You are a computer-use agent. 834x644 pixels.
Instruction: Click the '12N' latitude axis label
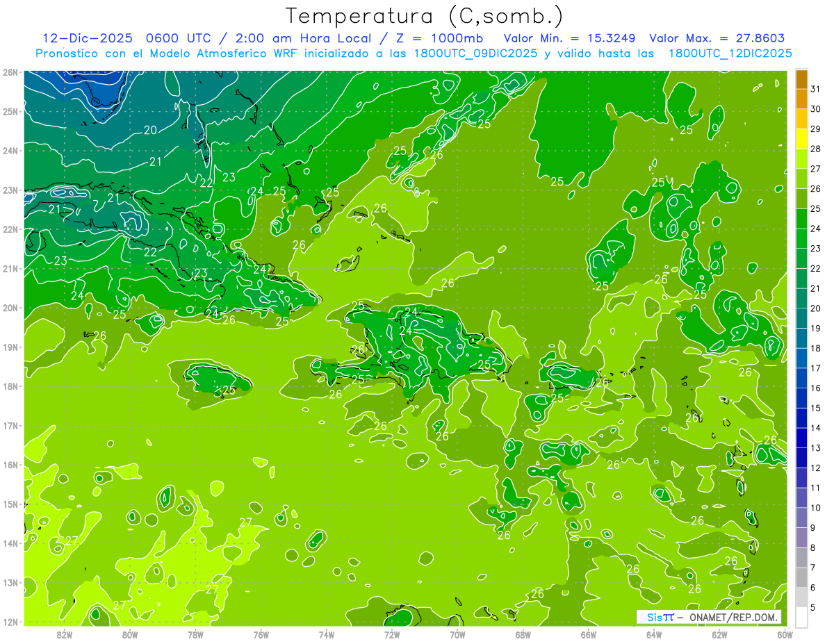(x=10, y=622)
